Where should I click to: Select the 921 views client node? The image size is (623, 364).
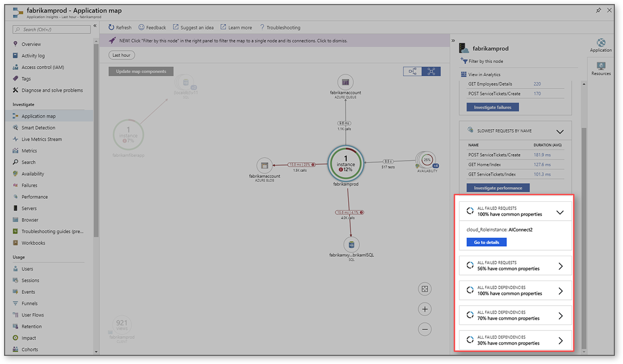point(122,323)
